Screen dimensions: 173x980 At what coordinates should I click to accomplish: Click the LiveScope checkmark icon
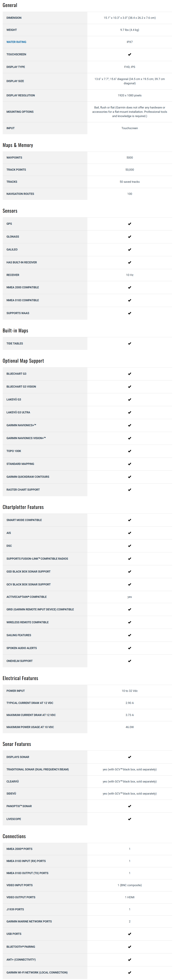click(x=130, y=819)
